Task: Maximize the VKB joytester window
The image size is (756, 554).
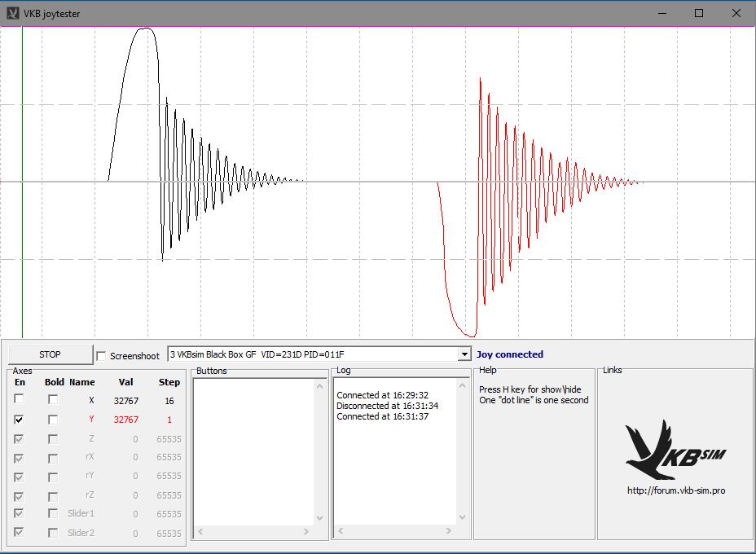Action: pyautogui.click(x=698, y=13)
